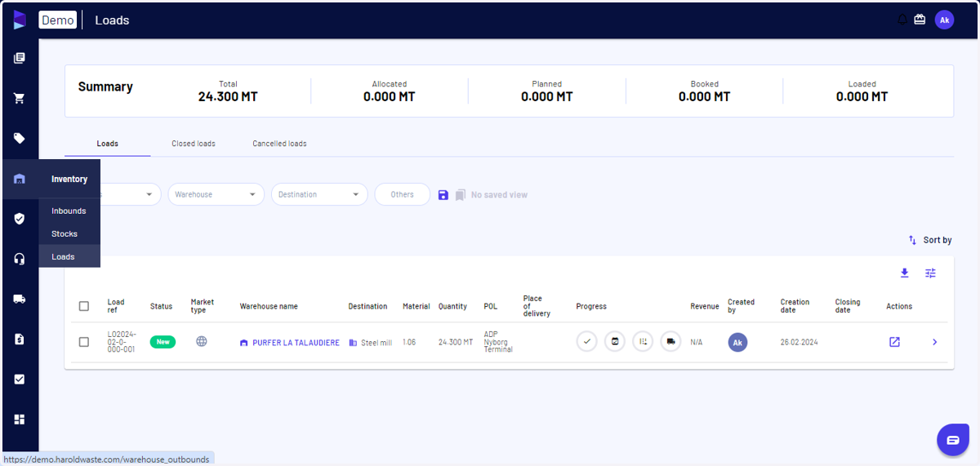Click the checkmark progress step icon
Viewport: 980px width, 466px height.
click(x=586, y=342)
